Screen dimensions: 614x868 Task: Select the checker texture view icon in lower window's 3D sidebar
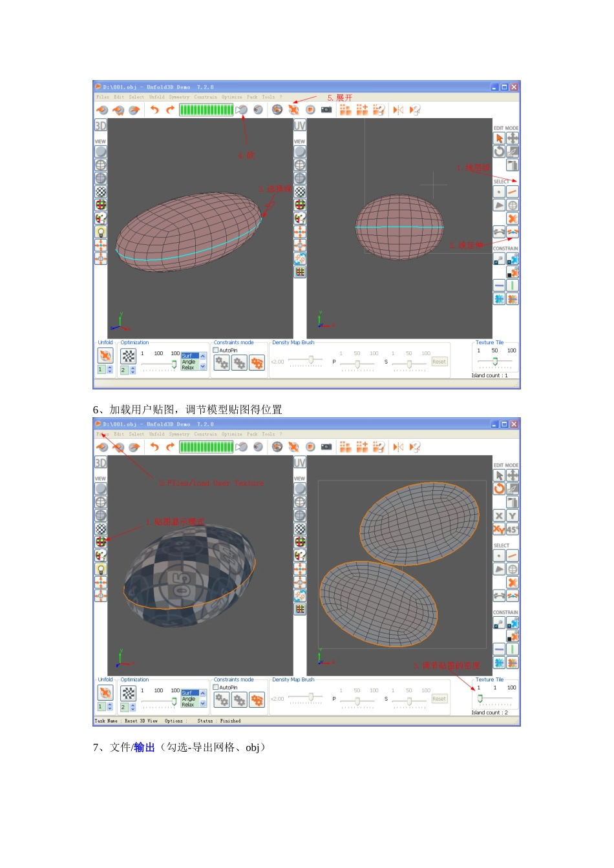pos(101,529)
